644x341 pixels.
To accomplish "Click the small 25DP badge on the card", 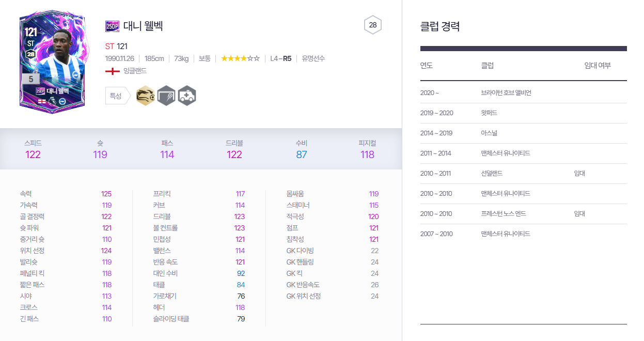I will tap(40, 90).
